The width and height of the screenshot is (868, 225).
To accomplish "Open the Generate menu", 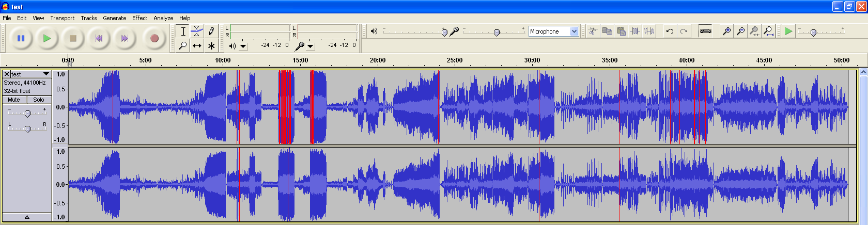I will (115, 18).
